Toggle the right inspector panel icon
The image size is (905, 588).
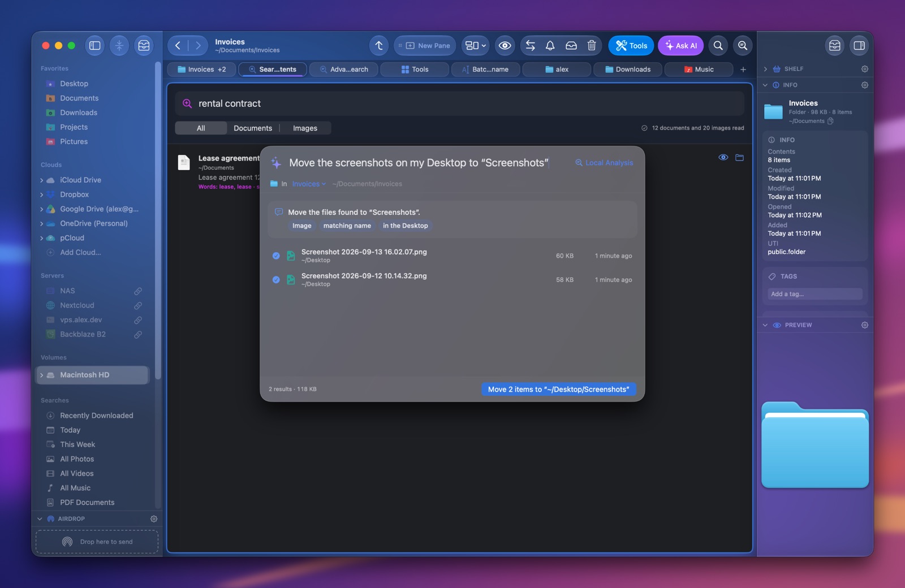click(859, 46)
